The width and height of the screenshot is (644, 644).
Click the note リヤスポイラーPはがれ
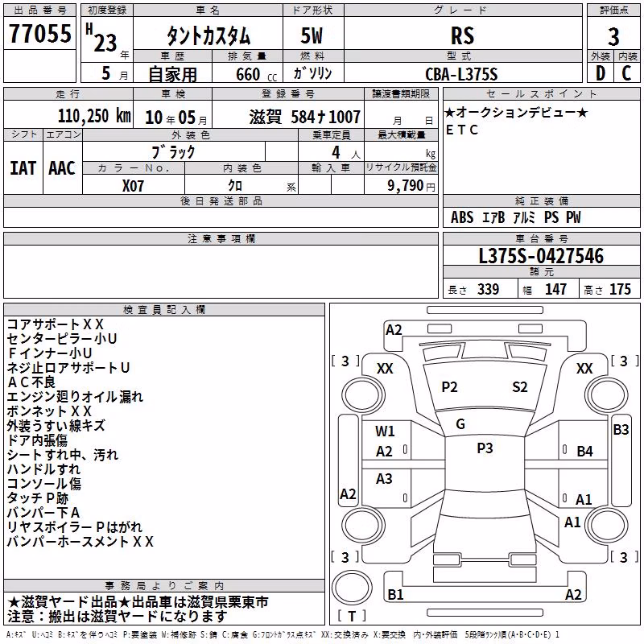click(75, 527)
